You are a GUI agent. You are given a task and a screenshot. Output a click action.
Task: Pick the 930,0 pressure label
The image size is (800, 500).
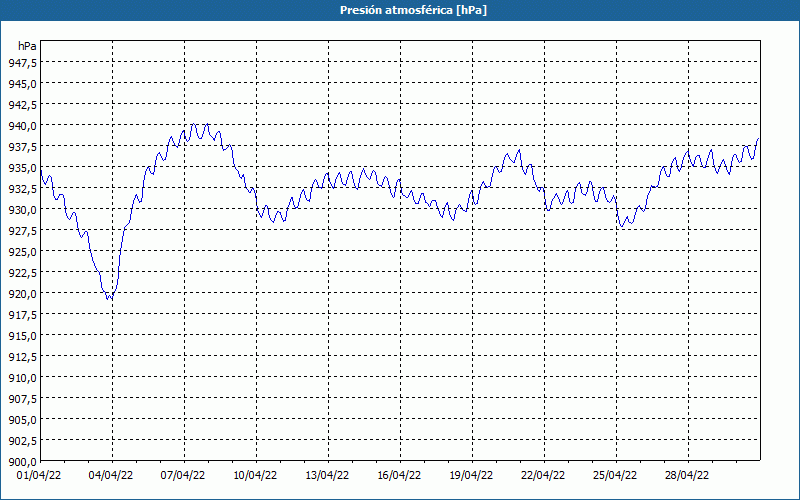pyautogui.click(x=22, y=210)
